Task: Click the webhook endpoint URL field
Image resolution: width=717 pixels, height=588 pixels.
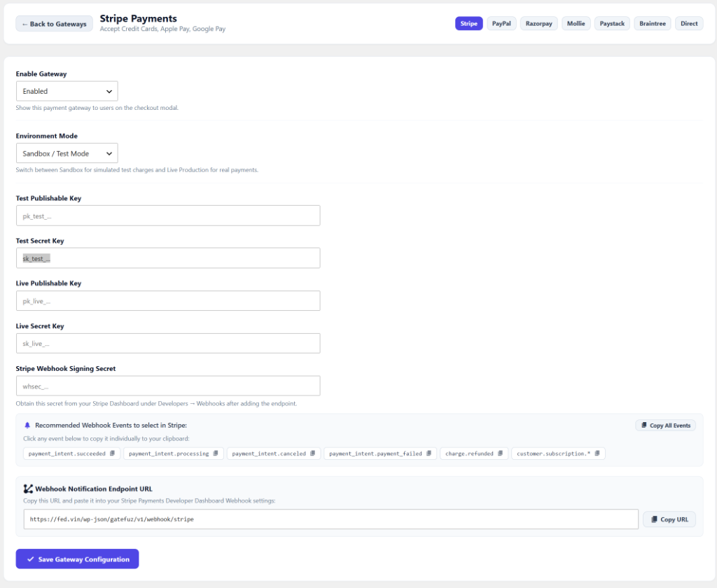Action: pos(331,519)
